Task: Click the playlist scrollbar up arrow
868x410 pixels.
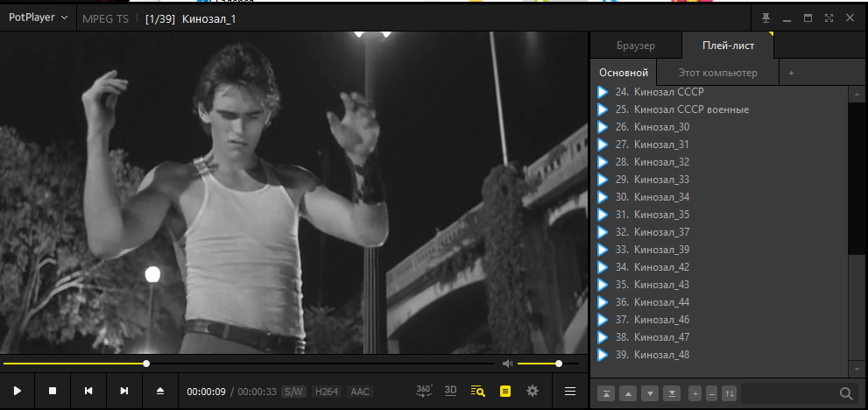Action: pos(857,94)
